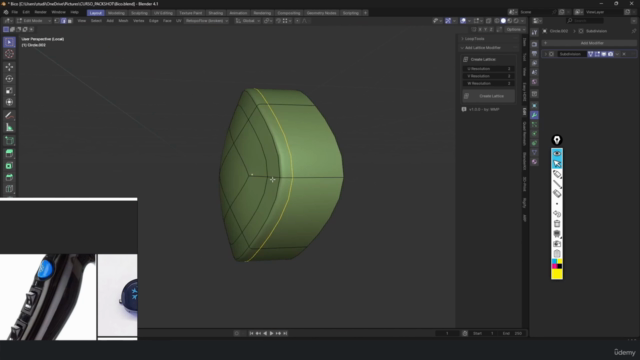The image size is (640, 360).
Task: Click the W Resolution field
Action: click(x=489, y=83)
